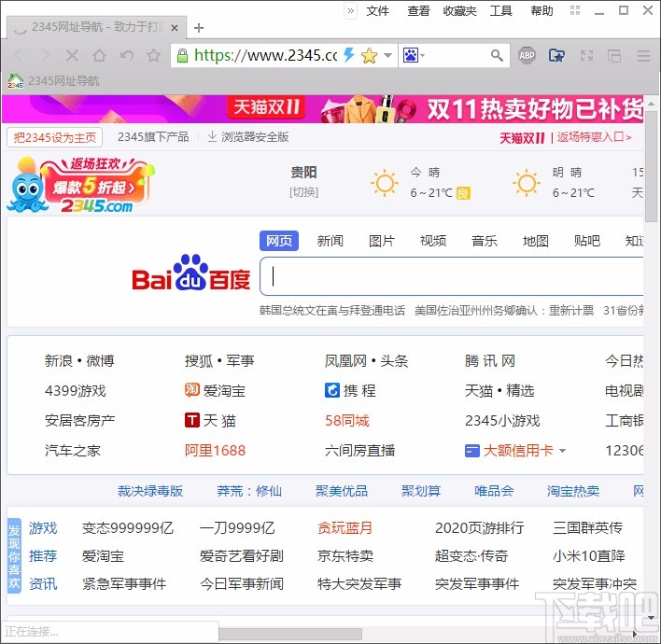Click the back navigation arrow
This screenshot has width=661, height=644.
(x=18, y=55)
